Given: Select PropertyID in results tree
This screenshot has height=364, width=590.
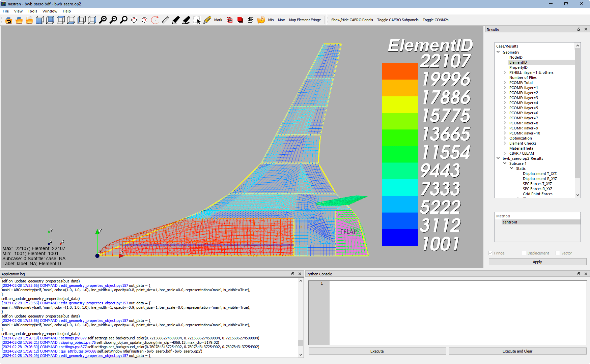Looking at the screenshot, I should (x=518, y=67).
